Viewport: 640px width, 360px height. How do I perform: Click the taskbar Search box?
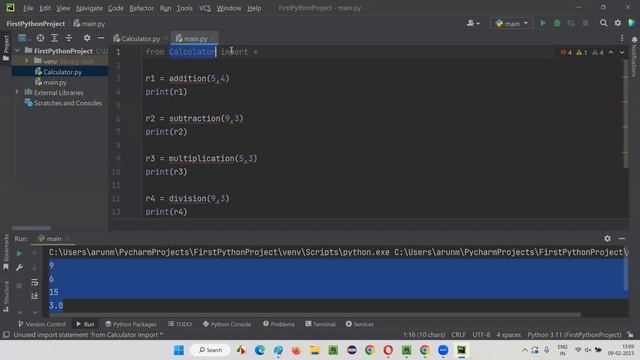[211, 350]
